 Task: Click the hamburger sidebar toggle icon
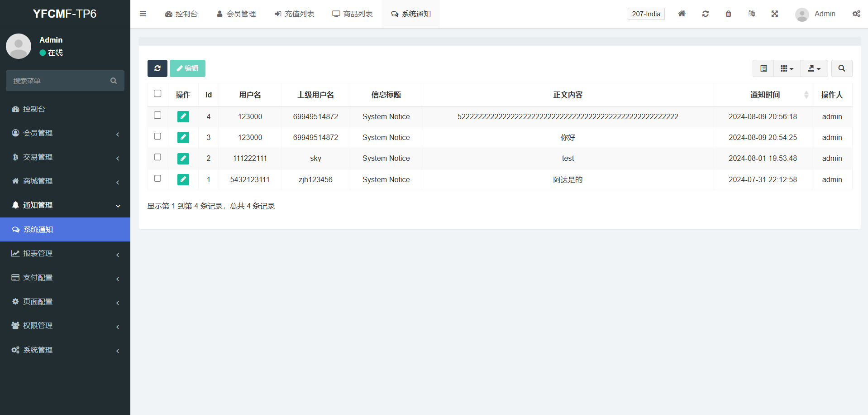pyautogui.click(x=143, y=14)
